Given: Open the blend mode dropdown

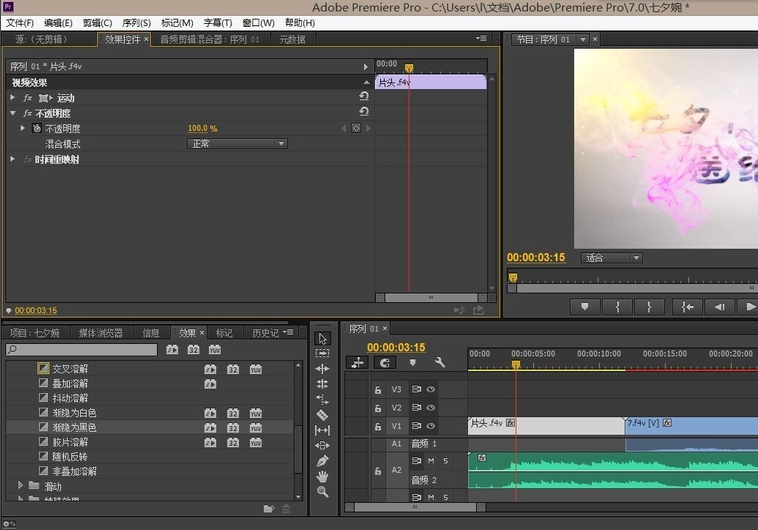Looking at the screenshot, I should pyautogui.click(x=237, y=144).
